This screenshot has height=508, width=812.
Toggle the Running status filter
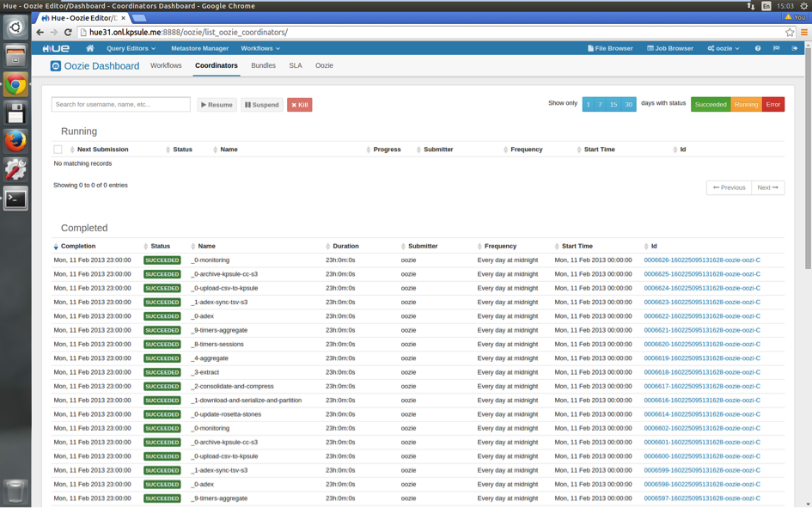[x=746, y=104]
